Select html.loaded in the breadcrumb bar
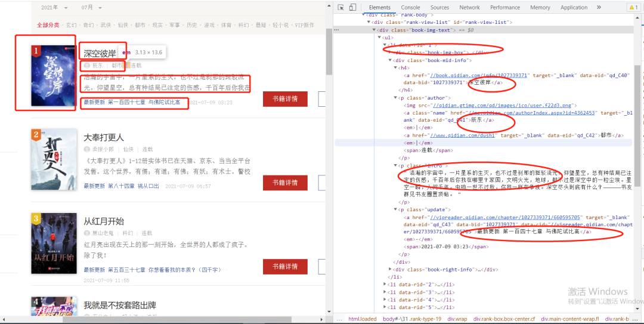Screen dimensions: 644x324 point(363,319)
